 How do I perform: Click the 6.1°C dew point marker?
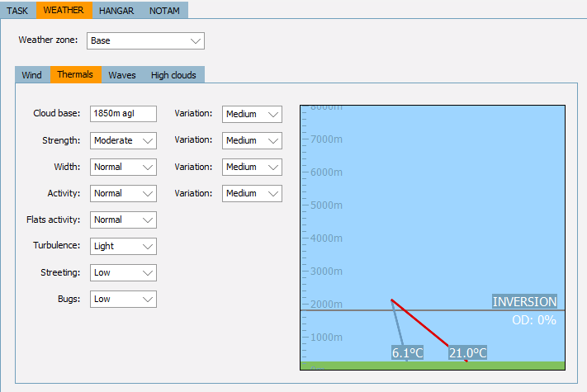407,353
